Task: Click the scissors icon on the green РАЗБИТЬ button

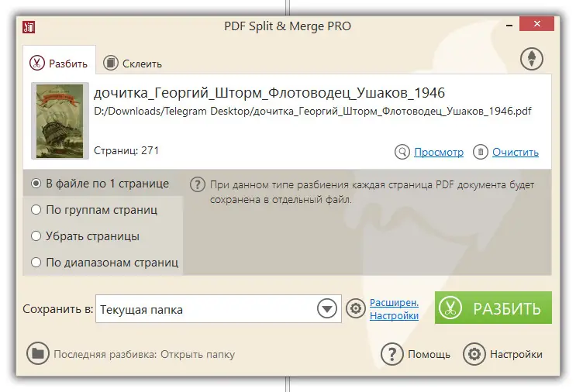Action: click(x=450, y=308)
